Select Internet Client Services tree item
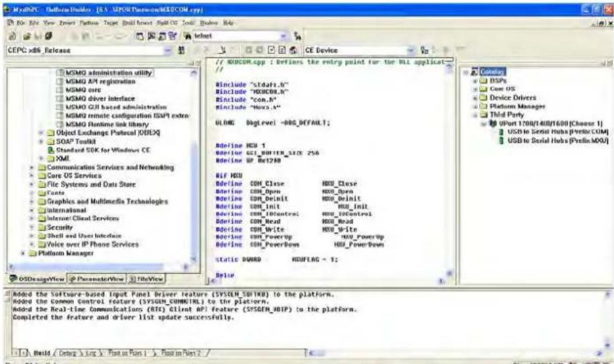The width and height of the screenshot is (614, 364). pyautogui.click(x=83, y=219)
